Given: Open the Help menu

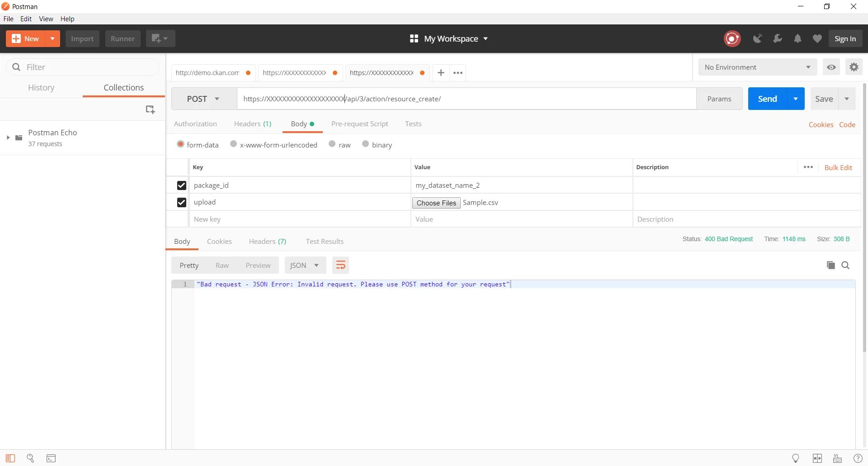Looking at the screenshot, I should pos(67,19).
